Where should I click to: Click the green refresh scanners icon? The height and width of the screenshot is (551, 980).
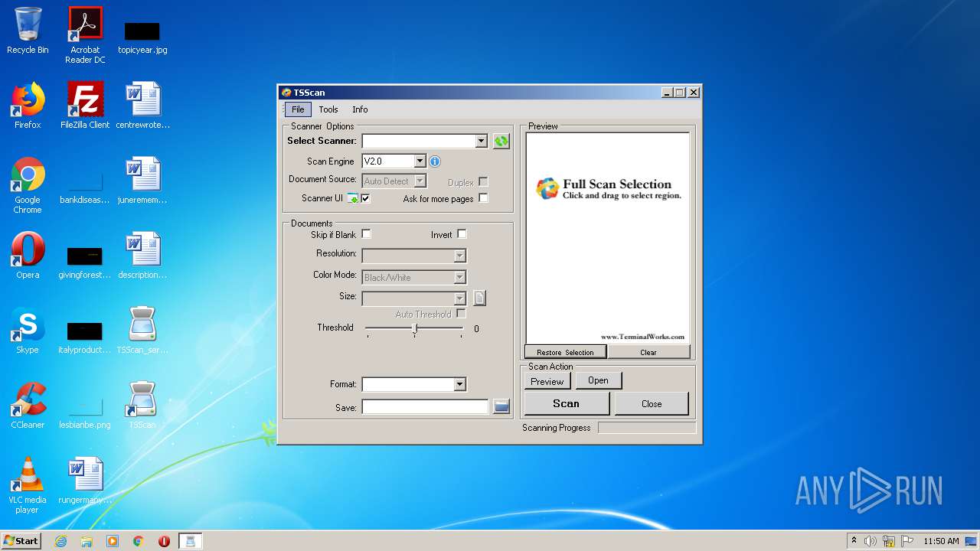(501, 141)
